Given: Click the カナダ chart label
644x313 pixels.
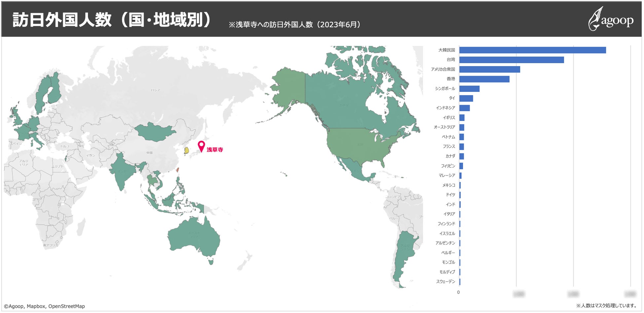Looking at the screenshot, I should (450, 156).
